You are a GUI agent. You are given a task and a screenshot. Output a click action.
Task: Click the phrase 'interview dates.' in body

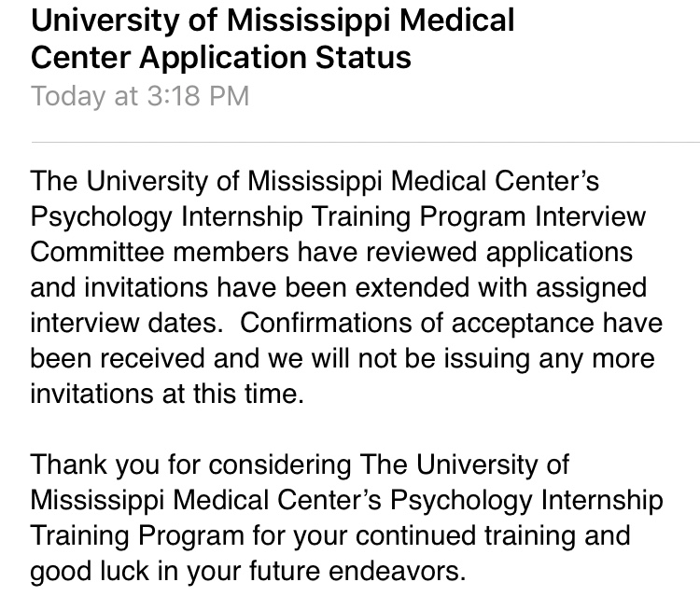[127, 323]
